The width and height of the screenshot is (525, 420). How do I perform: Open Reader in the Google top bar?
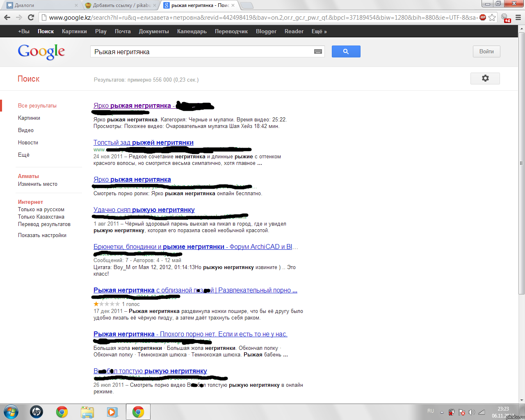pos(294,31)
